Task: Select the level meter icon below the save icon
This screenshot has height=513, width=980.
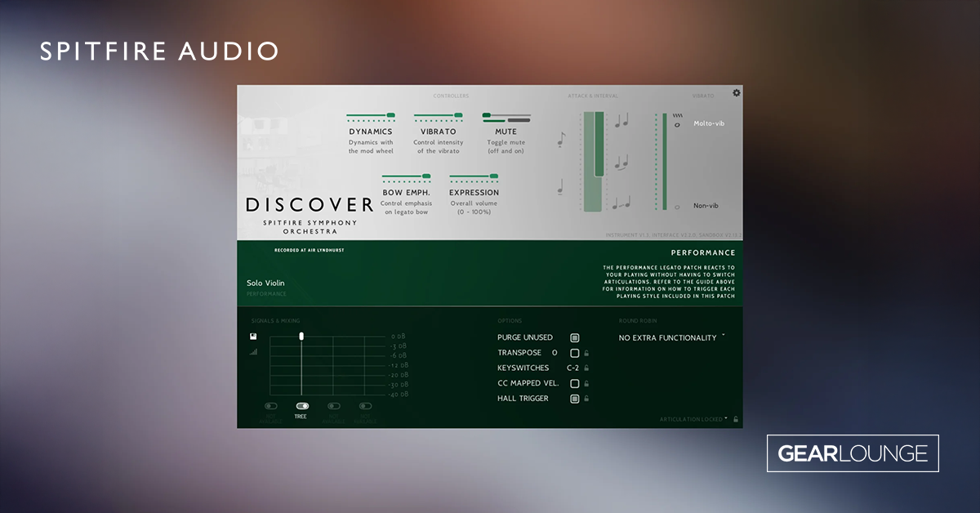Action: click(x=253, y=352)
